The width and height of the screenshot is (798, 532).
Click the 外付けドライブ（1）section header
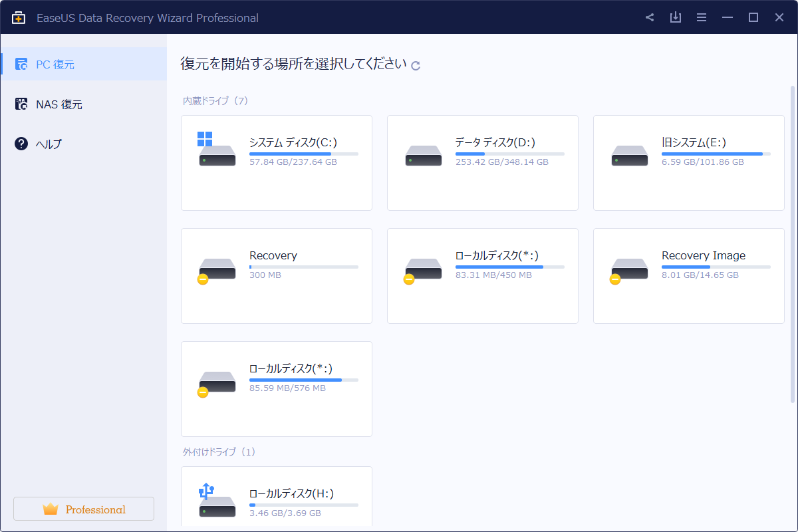pyautogui.click(x=219, y=452)
